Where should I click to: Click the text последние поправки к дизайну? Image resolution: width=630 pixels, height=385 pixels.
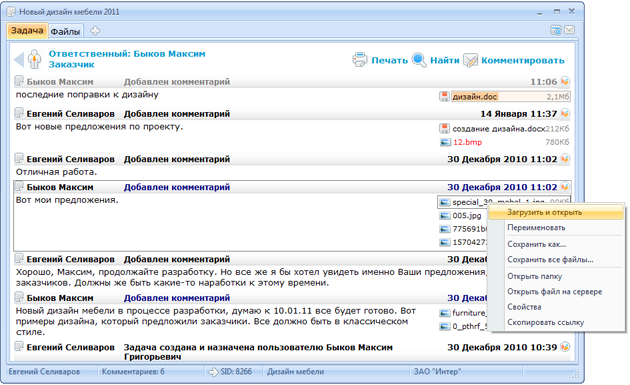tap(87, 95)
